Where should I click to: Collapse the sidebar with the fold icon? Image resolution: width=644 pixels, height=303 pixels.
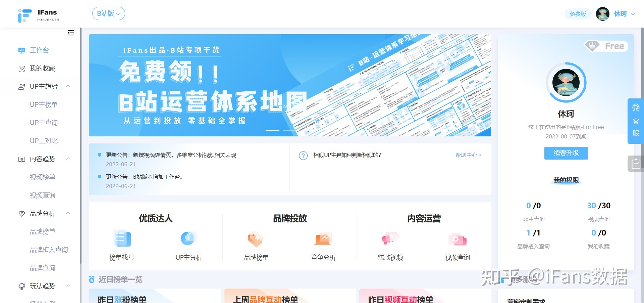[71, 33]
